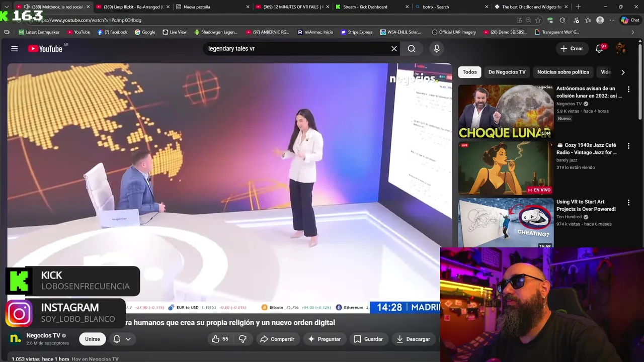Focus the YouTube search field
This screenshot has height=362, width=644.
tap(297, 49)
